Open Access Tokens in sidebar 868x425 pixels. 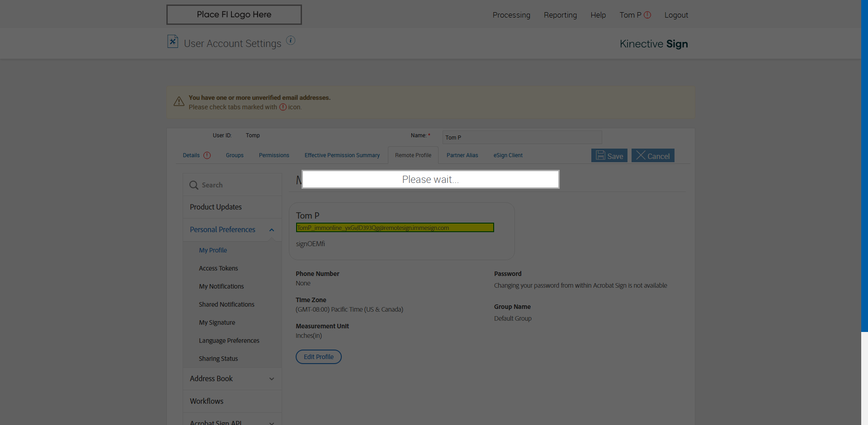click(x=218, y=268)
